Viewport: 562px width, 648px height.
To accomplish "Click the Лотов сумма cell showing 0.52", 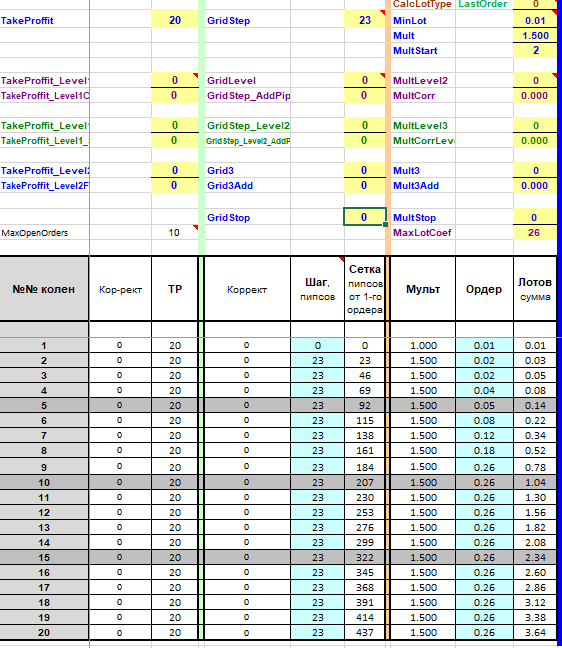I will [x=535, y=450].
